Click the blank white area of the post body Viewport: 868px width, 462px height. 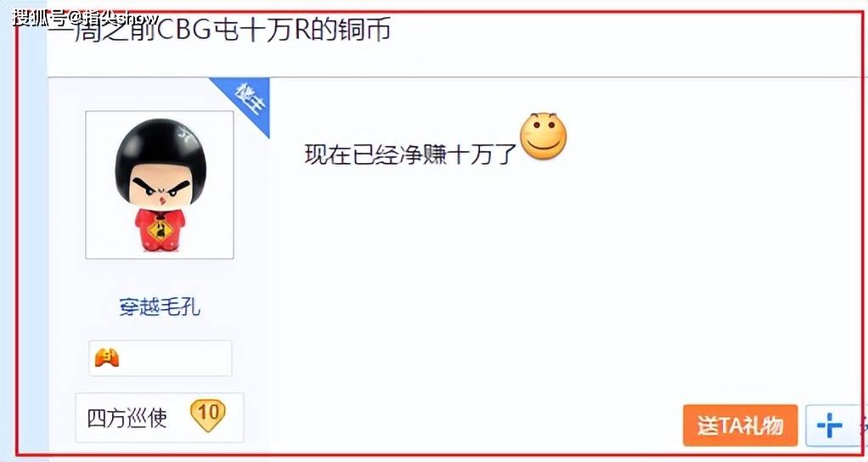click(x=554, y=277)
